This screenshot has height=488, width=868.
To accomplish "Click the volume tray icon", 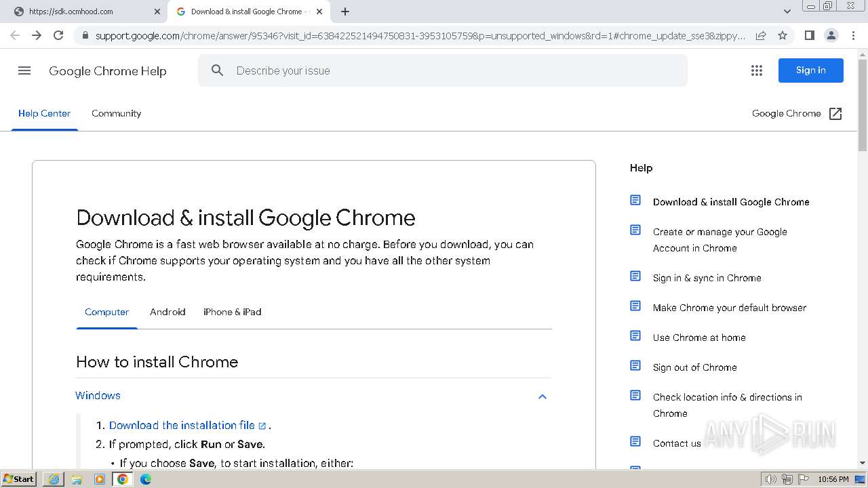I will (x=770, y=479).
